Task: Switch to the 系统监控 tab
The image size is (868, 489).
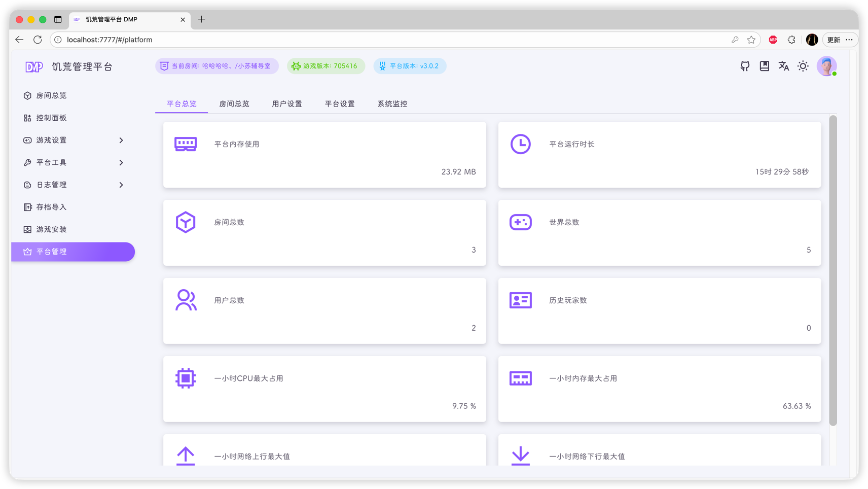Action: 392,104
